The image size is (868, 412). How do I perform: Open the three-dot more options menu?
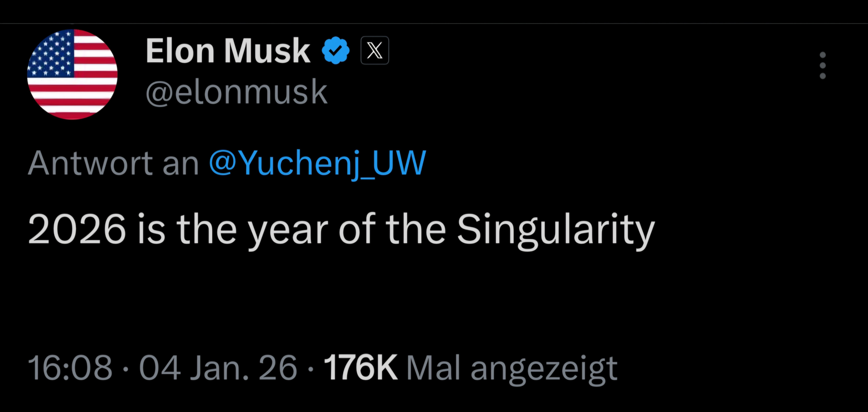pyautogui.click(x=822, y=65)
